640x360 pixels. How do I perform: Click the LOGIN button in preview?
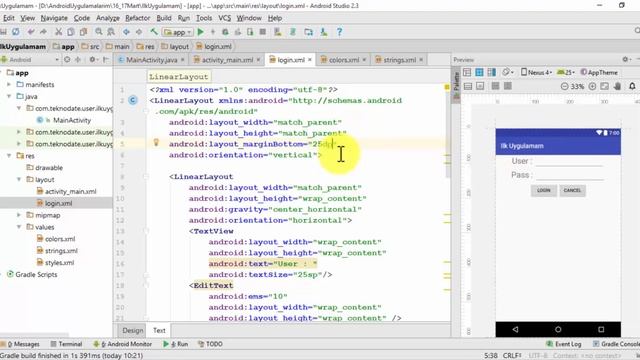[543, 190]
